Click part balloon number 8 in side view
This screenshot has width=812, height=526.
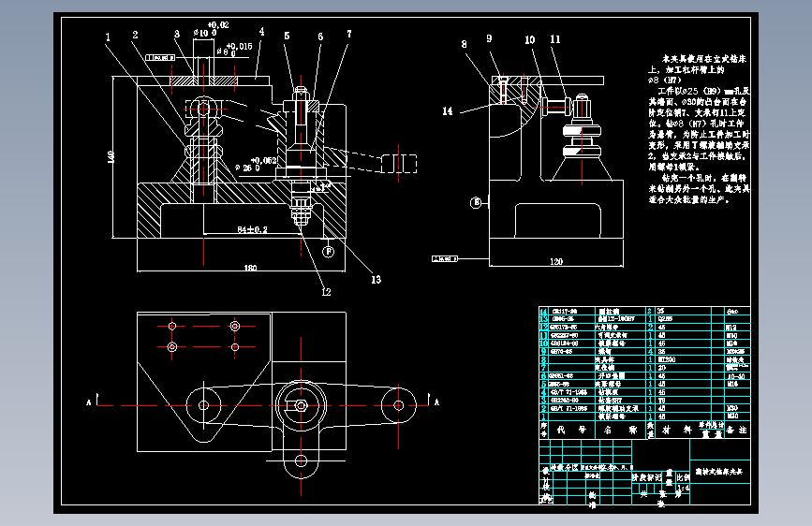tap(464, 44)
